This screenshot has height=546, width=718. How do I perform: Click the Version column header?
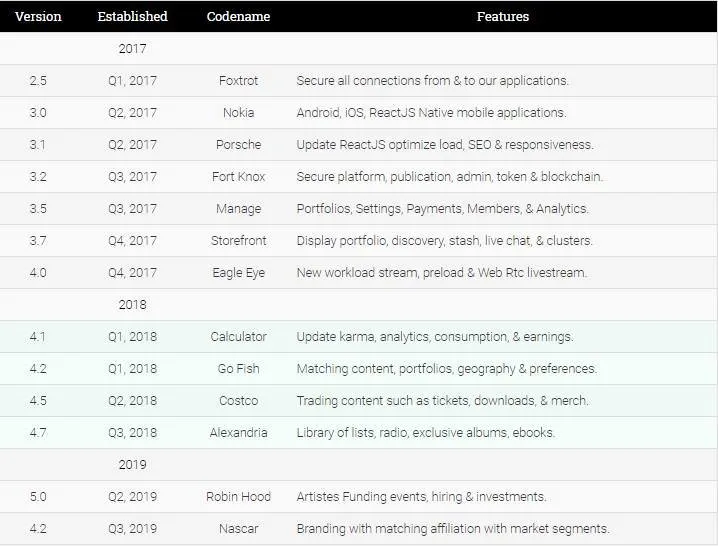(x=38, y=16)
